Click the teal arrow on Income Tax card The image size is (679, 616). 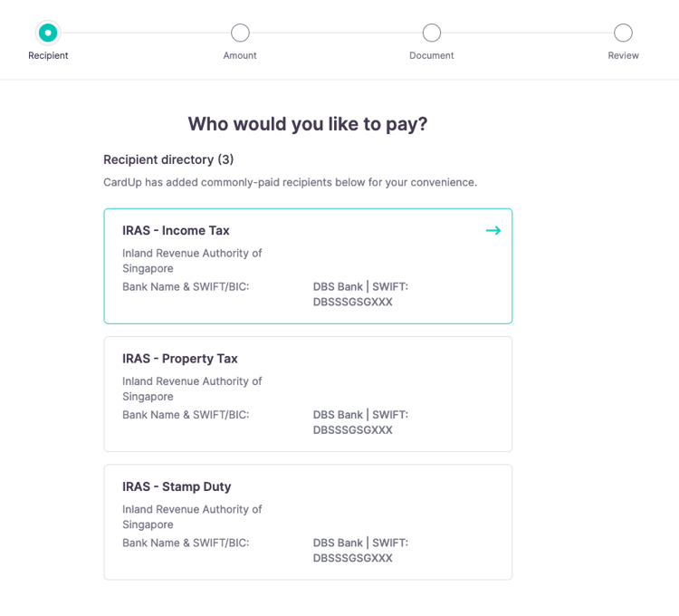pyautogui.click(x=493, y=230)
